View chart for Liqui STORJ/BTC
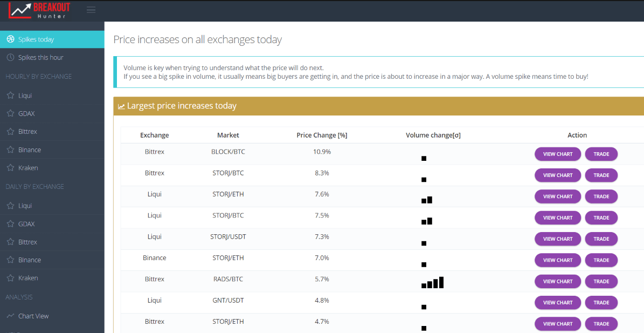Screen dimensions: 644x333 [558, 218]
